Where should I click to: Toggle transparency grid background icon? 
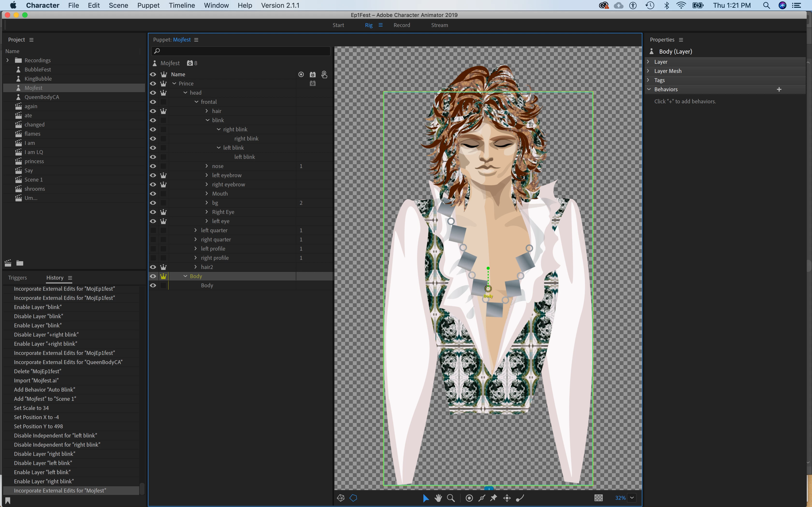coord(598,498)
